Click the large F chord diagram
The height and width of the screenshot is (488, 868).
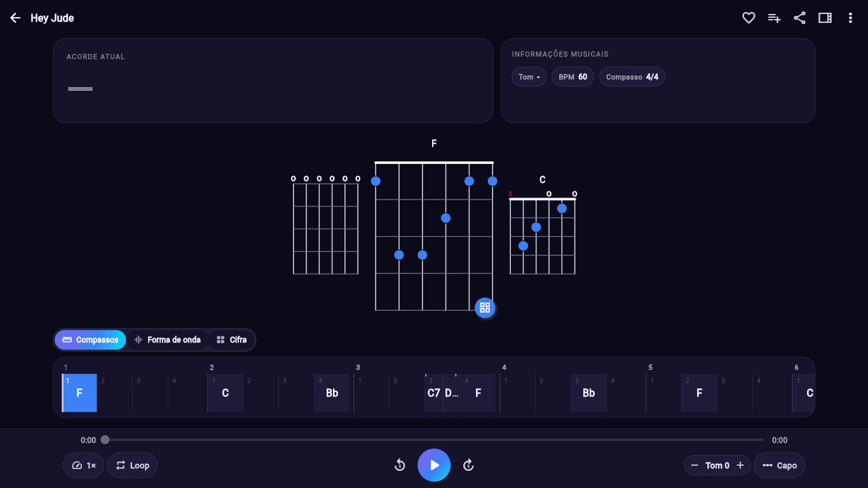click(x=434, y=236)
